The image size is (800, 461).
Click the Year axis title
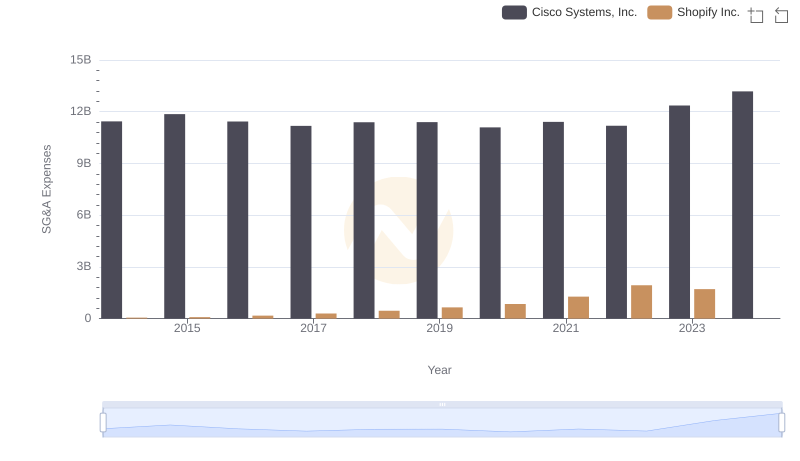439,370
